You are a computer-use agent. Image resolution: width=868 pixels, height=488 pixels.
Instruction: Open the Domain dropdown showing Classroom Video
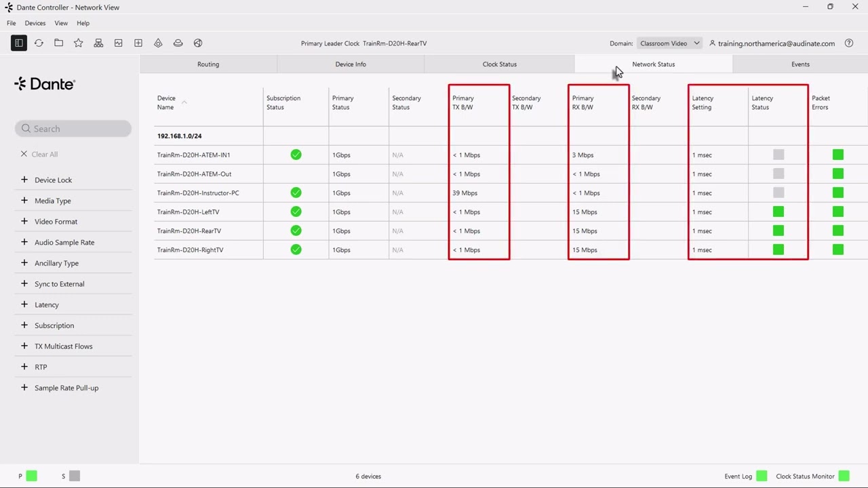670,43
